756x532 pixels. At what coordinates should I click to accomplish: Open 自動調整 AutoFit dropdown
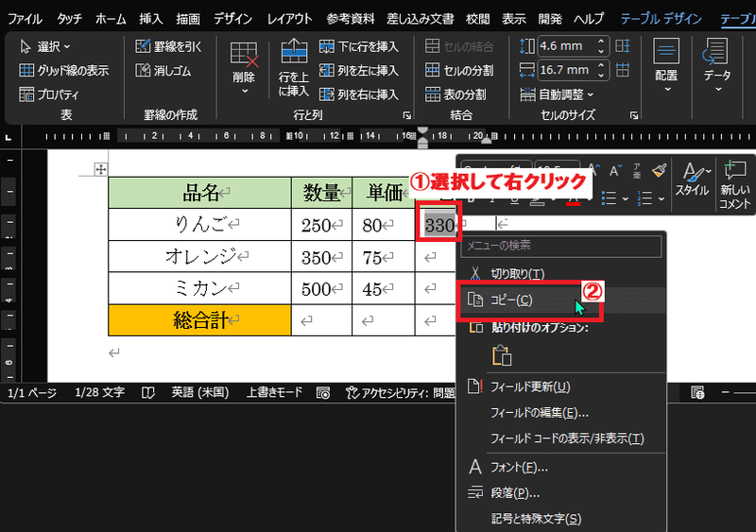[x=557, y=94]
